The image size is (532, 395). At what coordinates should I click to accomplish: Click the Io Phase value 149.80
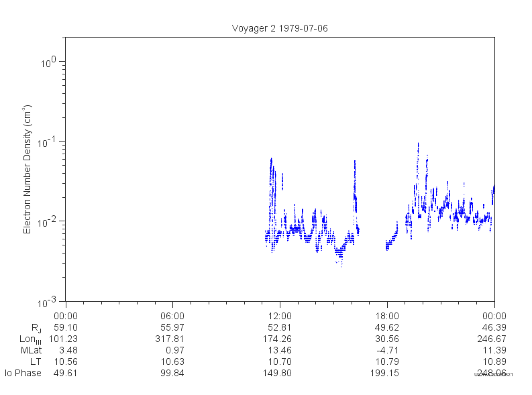(x=277, y=373)
